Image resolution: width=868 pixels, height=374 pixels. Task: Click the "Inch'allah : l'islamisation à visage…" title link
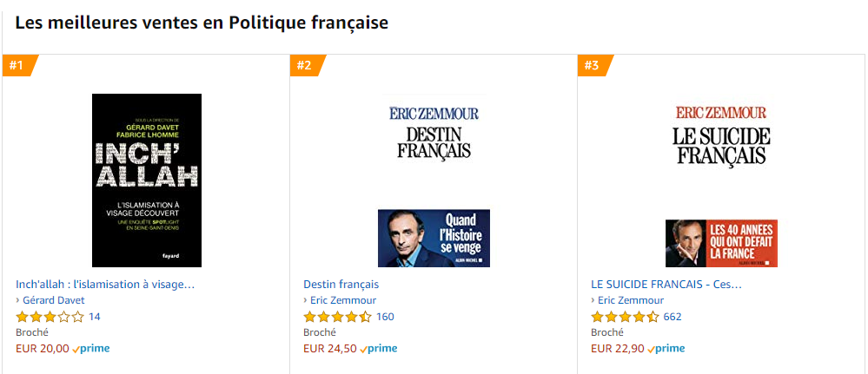(x=105, y=284)
